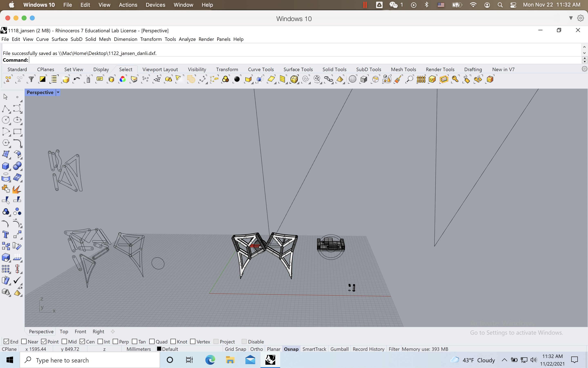Select the Polyline tool in left toolbar
The height and width of the screenshot is (368, 588).
pyautogui.click(x=6, y=109)
